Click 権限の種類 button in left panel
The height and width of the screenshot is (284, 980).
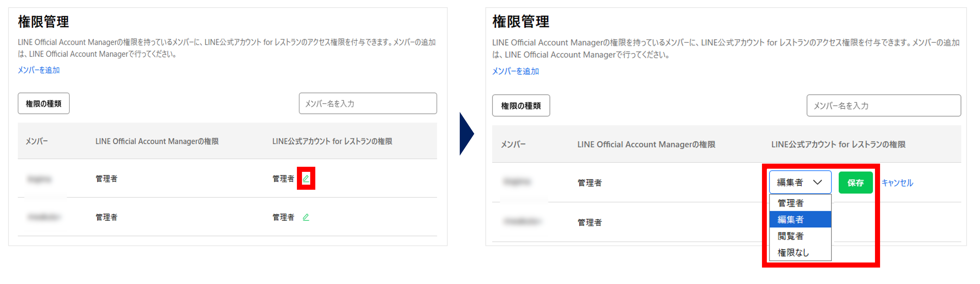pos(43,103)
